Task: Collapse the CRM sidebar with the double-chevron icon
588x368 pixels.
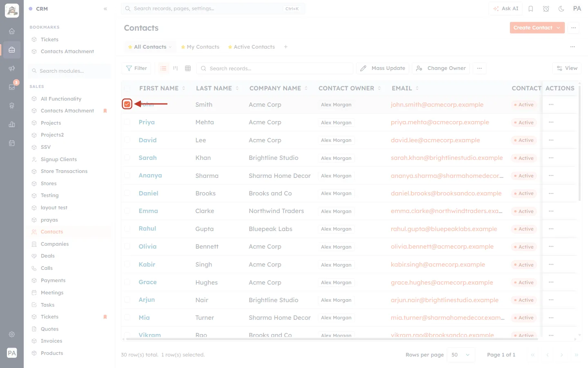Action: [105, 9]
